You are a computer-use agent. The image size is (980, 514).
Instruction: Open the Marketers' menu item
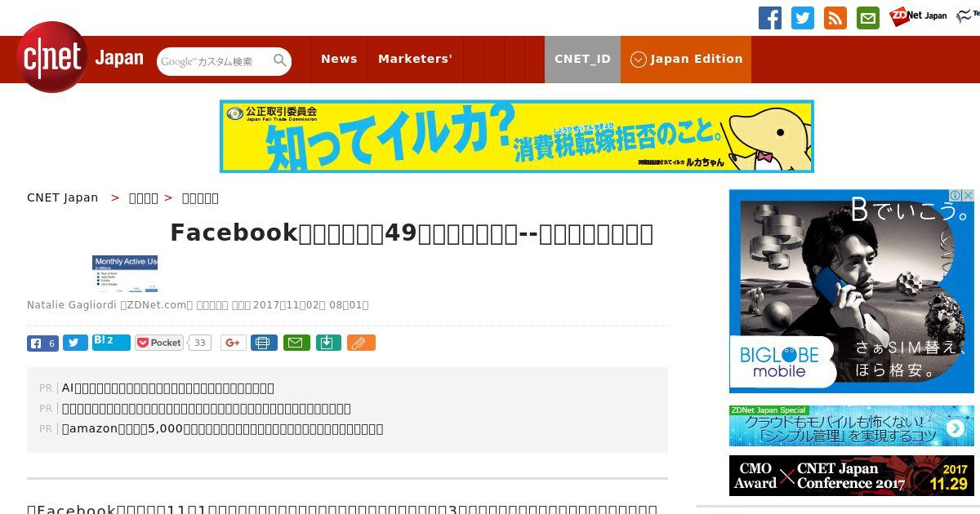click(415, 59)
